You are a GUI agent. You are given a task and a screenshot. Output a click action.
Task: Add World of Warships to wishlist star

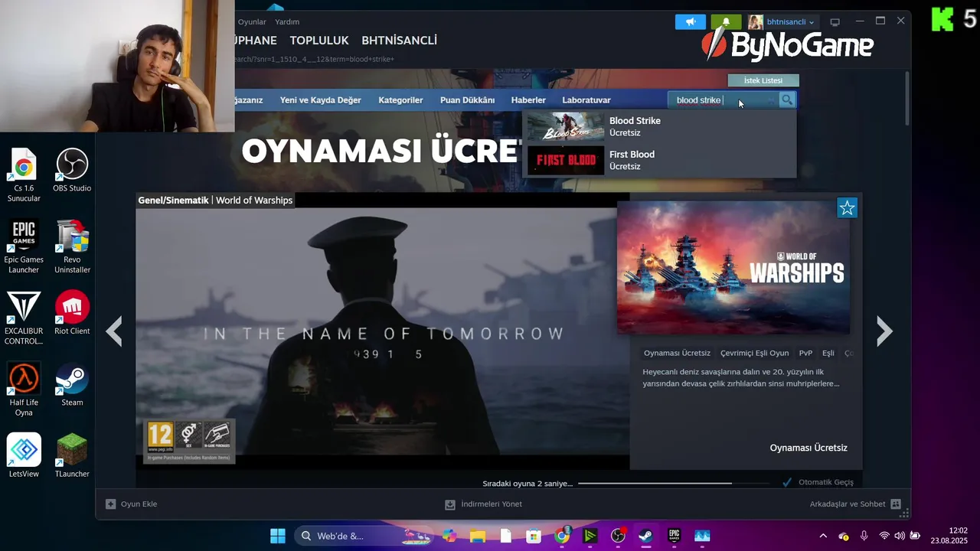[847, 207]
